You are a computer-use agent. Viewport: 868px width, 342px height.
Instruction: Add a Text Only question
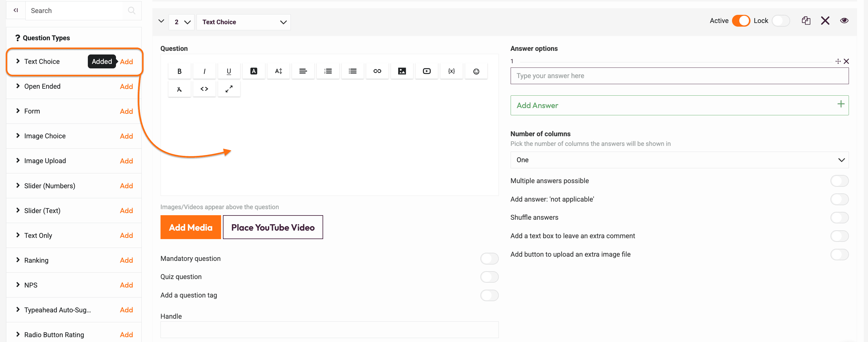click(x=126, y=236)
